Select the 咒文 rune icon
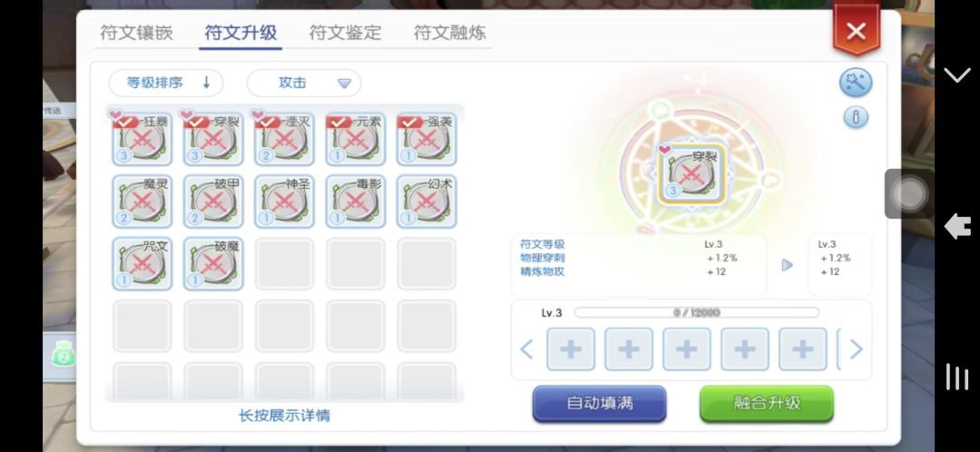 [x=142, y=264]
